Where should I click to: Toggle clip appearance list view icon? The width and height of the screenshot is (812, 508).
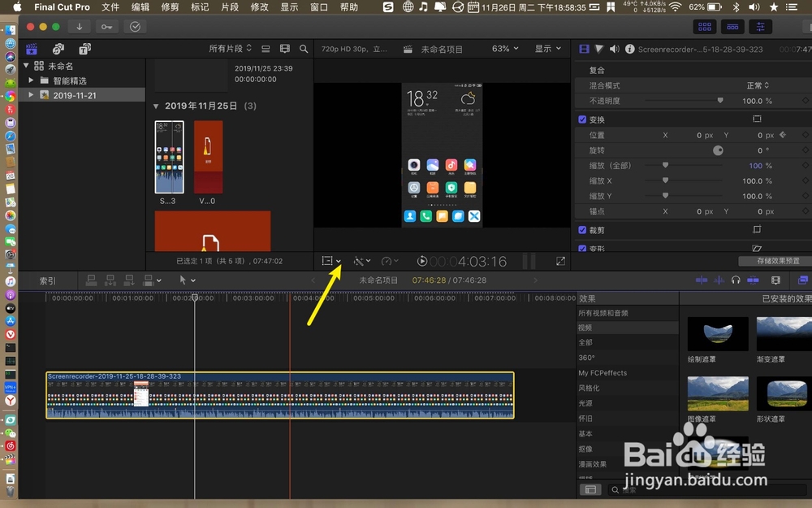pos(266,49)
